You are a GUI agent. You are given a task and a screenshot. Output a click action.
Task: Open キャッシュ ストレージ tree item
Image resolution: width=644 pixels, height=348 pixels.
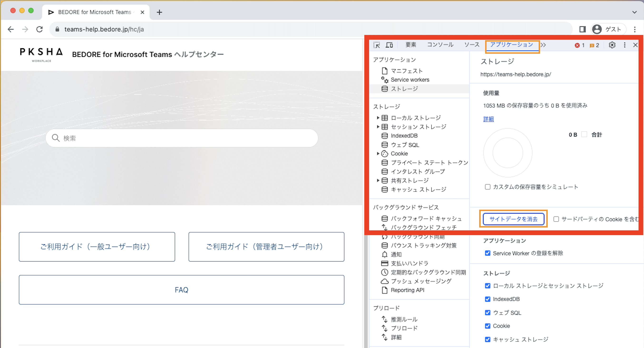[419, 190]
